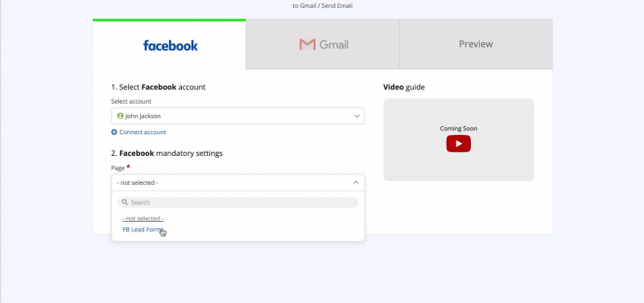Open the Preview tab

pyautogui.click(x=476, y=44)
